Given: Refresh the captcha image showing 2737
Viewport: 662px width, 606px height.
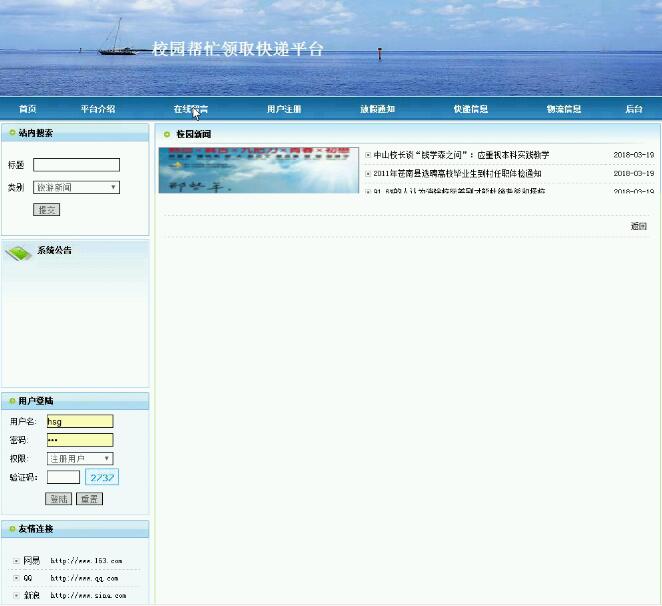Looking at the screenshot, I should [102, 477].
